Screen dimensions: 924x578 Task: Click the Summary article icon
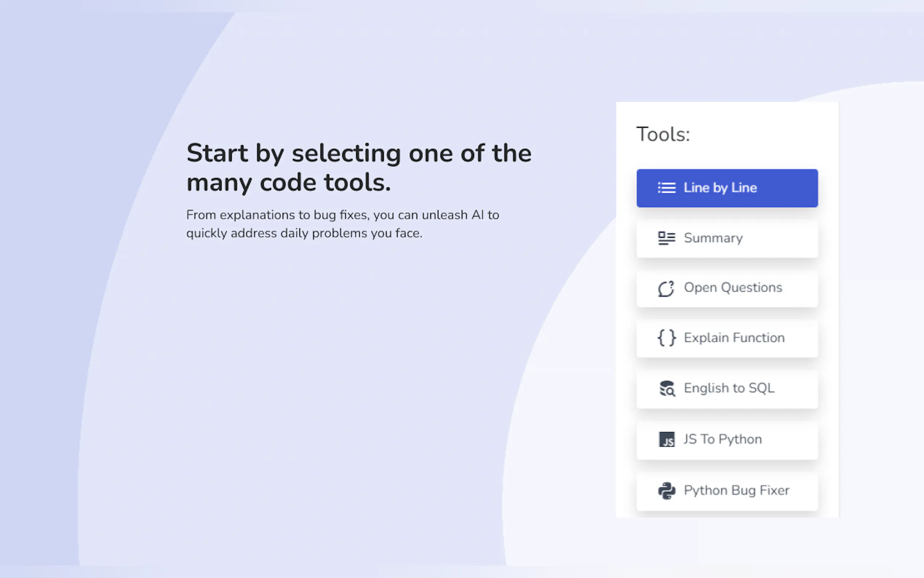pos(666,238)
